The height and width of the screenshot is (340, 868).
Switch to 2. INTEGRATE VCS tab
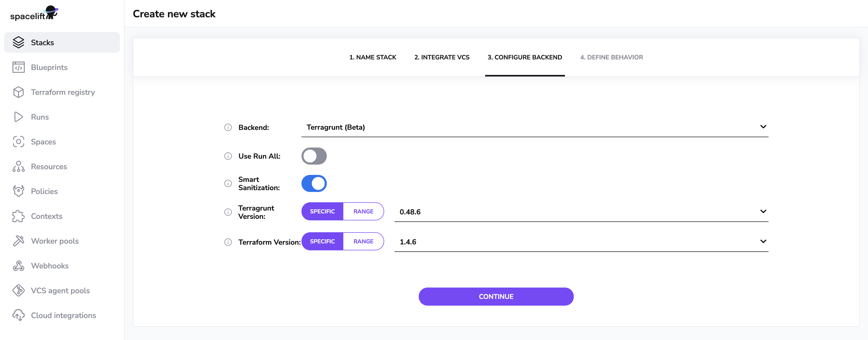441,57
